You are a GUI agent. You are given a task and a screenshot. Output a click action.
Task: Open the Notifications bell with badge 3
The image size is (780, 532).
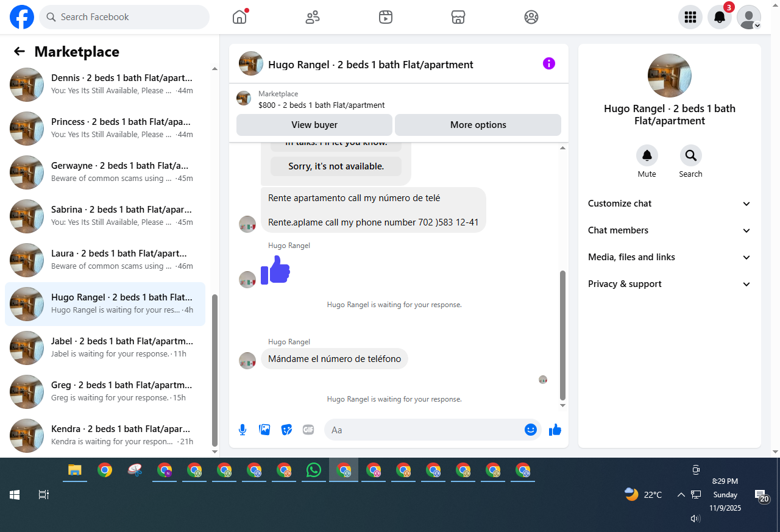coord(720,17)
